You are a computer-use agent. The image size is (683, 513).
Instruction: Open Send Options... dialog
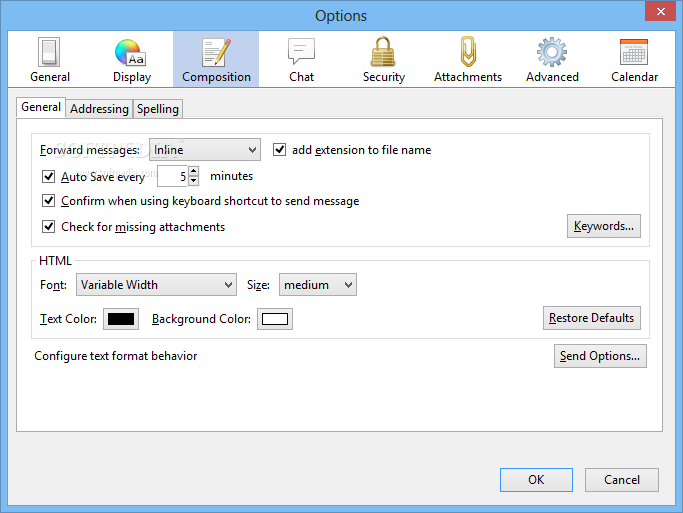click(x=600, y=356)
